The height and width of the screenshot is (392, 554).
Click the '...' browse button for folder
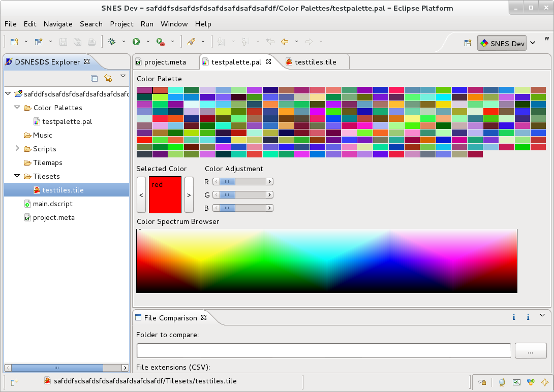pyautogui.click(x=531, y=350)
